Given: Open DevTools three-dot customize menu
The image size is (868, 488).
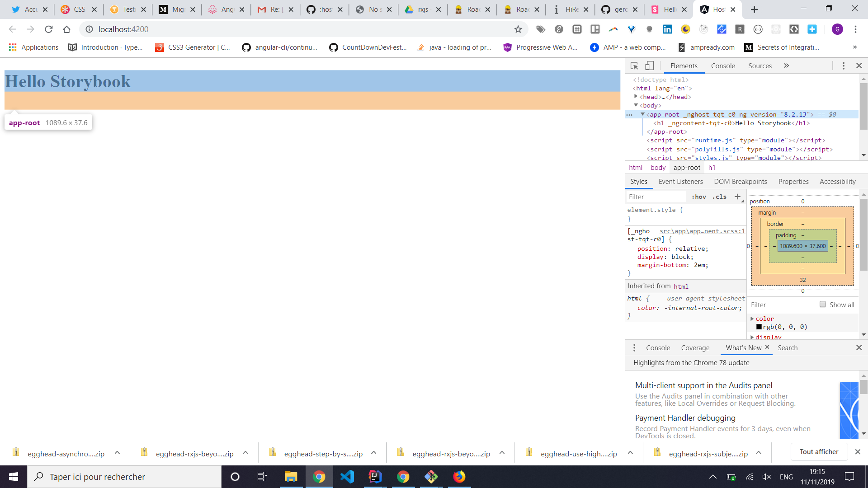Looking at the screenshot, I should click(843, 66).
